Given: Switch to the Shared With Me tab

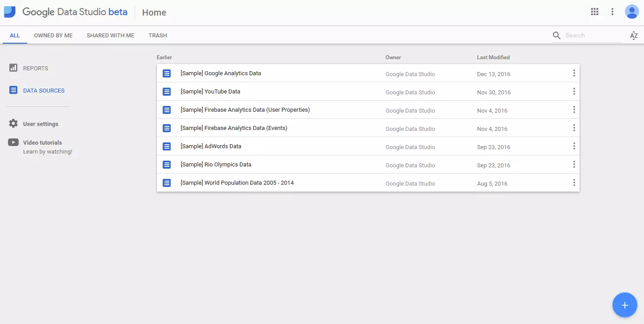Looking at the screenshot, I should click(x=110, y=36).
